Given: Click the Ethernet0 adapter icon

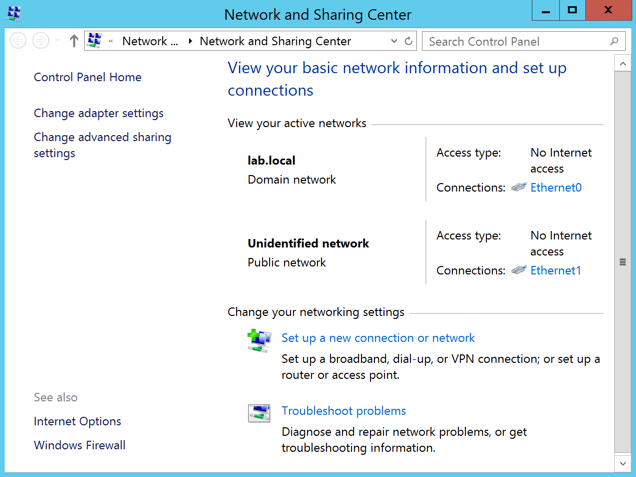Looking at the screenshot, I should pos(519,187).
